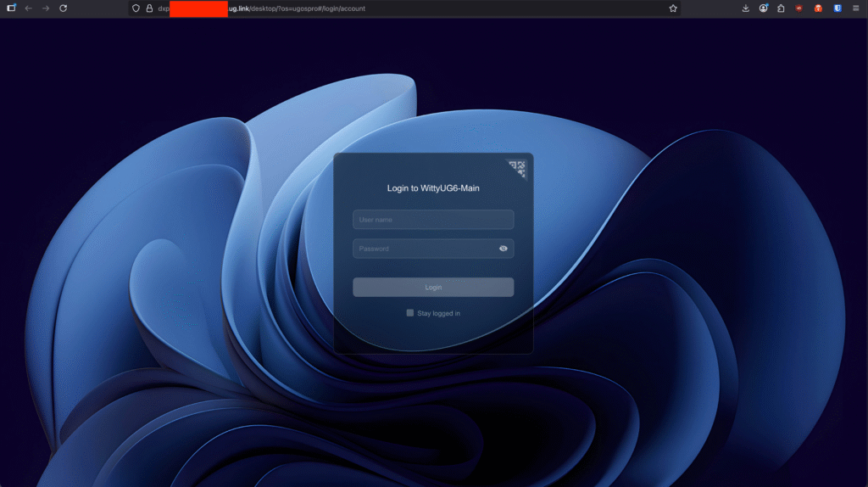
Task: Click the Login button
Action: tap(433, 288)
